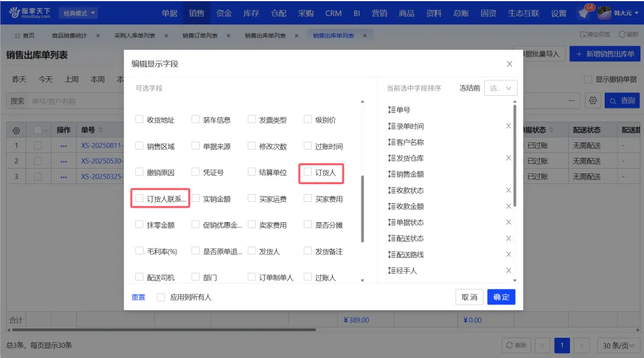This screenshot has height=358, width=644.
Task: Select the 实销金额 checkbox
Action: pos(196,198)
